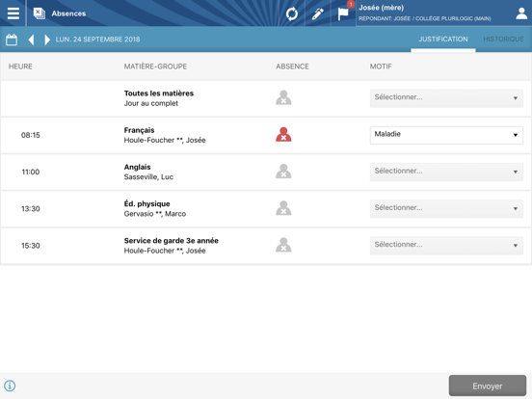Image resolution: width=532 pixels, height=399 pixels.
Task: Go to the previous day
Action: click(x=31, y=40)
